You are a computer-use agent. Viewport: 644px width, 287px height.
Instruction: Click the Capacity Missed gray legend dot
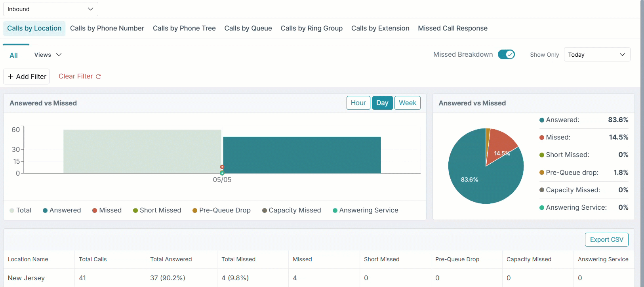click(x=265, y=210)
